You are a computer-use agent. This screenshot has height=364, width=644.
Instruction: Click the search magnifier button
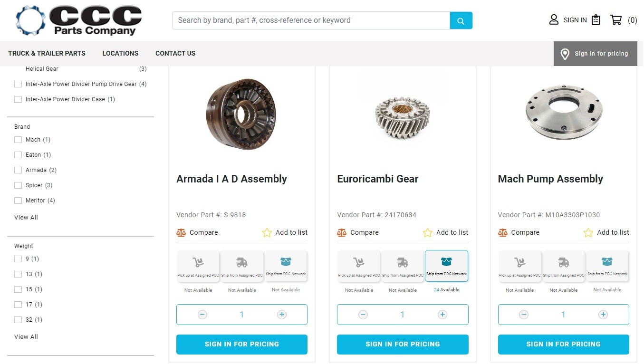click(x=461, y=21)
